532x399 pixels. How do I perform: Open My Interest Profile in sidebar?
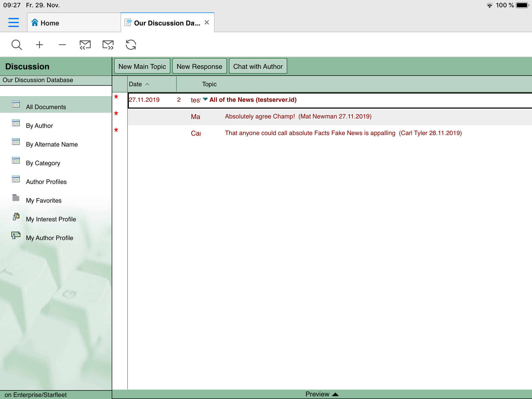[51, 219]
